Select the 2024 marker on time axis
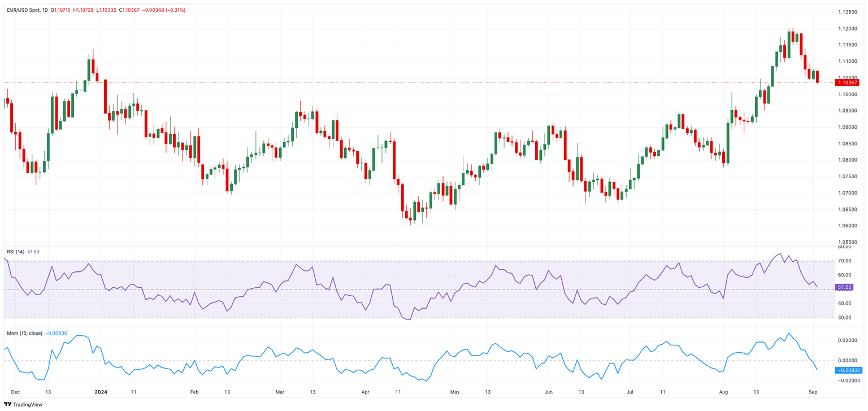Image resolution: width=868 pixels, height=411 pixels. (x=101, y=391)
